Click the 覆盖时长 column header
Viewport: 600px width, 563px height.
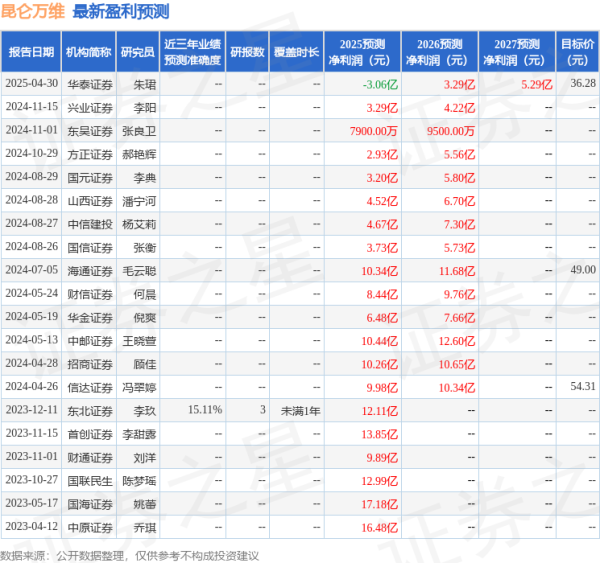[296, 52]
